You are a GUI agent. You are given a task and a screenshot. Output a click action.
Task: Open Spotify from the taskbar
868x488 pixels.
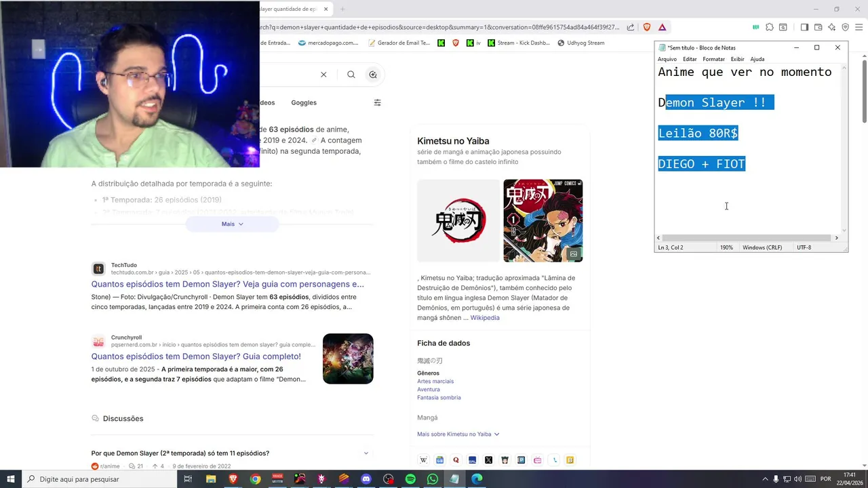(x=410, y=479)
